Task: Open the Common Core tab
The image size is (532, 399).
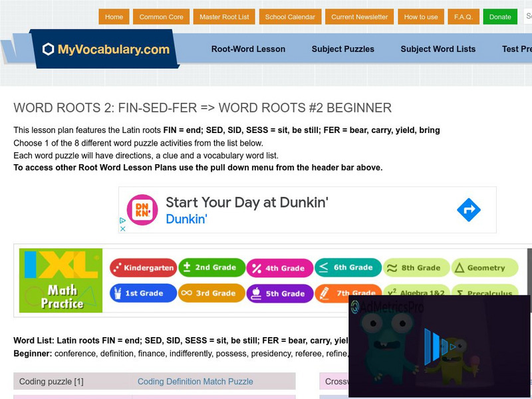Action: point(161,17)
